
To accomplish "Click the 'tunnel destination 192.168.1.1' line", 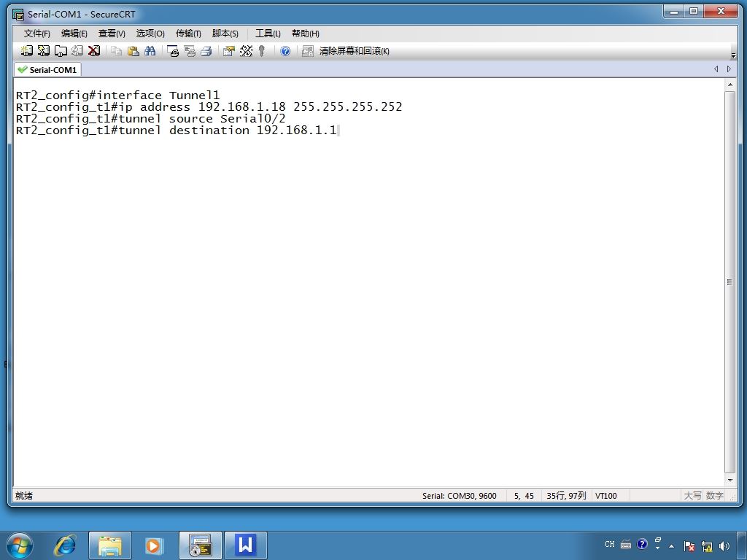I will 177,130.
